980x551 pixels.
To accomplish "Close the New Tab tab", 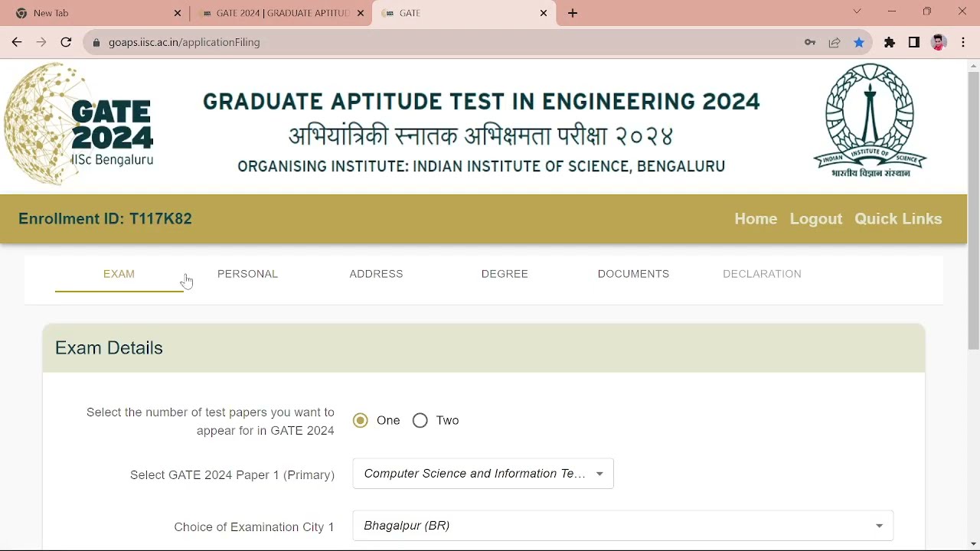I will [178, 13].
